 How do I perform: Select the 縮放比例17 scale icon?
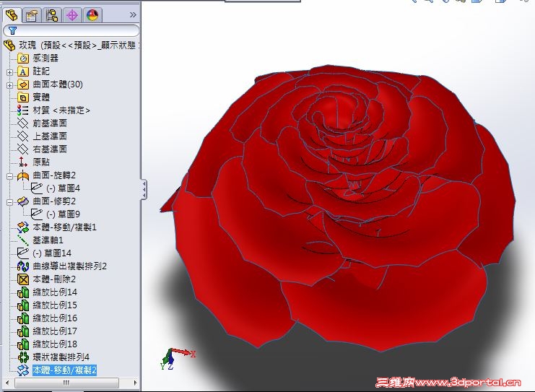(x=23, y=331)
